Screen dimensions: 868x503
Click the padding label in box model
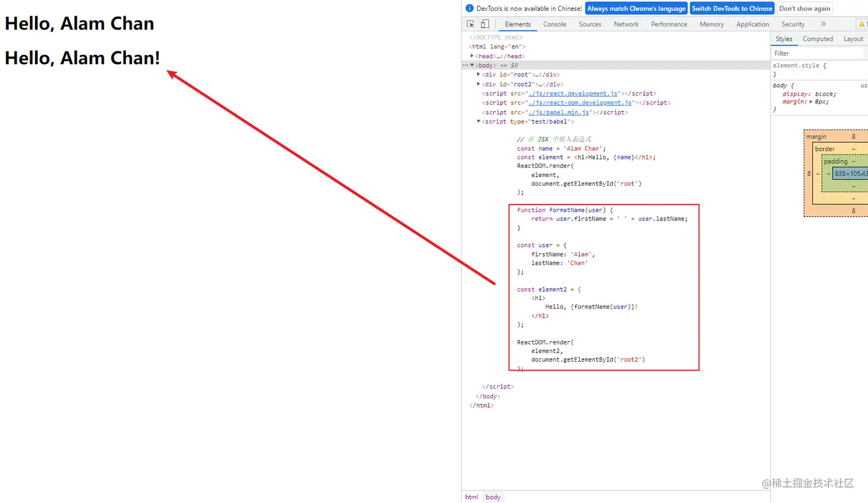click(x=836, y=161)
